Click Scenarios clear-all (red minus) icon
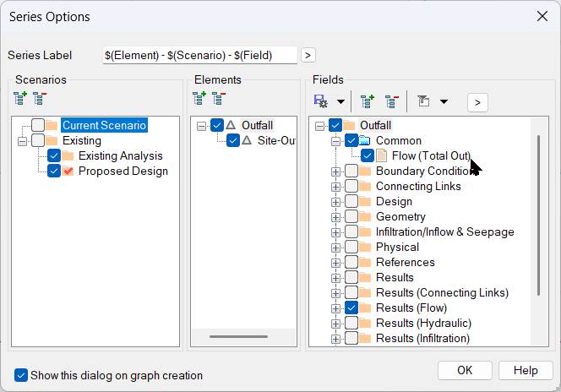This screenshot has height=392, width=561. (40, 99)
